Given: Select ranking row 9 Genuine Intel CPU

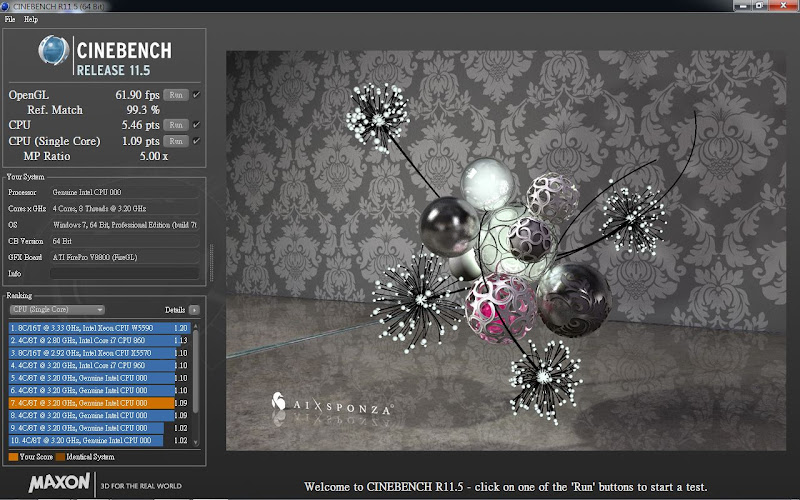Looking at the screenshot, I should click(x=99, y=428).
